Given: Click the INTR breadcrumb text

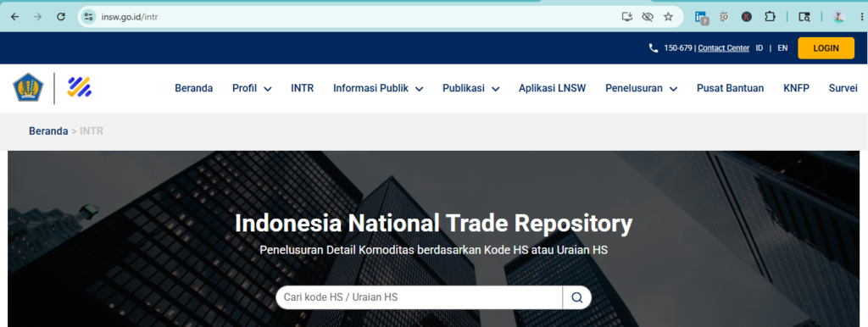Looking at the screenshot, I should (92, 131).
